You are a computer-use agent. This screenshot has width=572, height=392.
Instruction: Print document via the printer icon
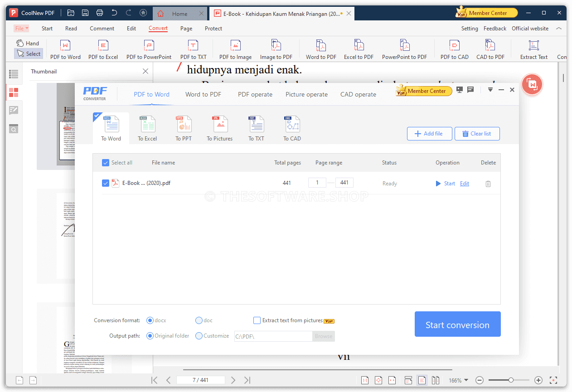click(x=100, y=13)
